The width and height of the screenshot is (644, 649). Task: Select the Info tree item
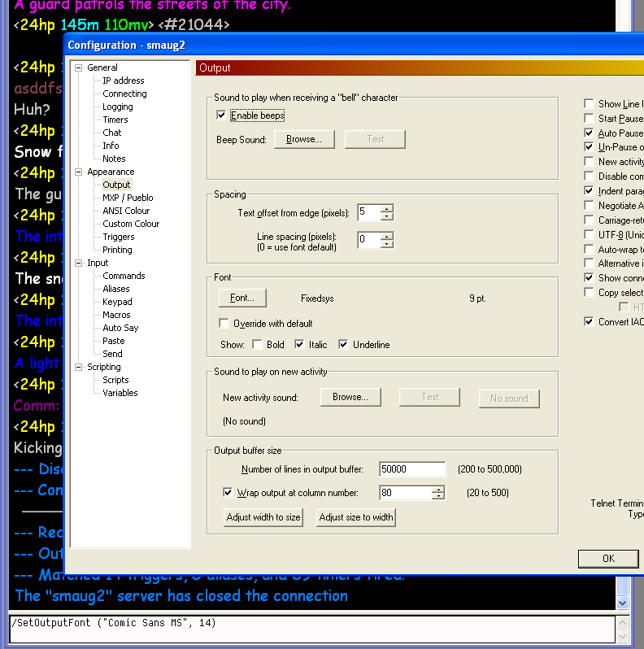(x=111, y=146)
